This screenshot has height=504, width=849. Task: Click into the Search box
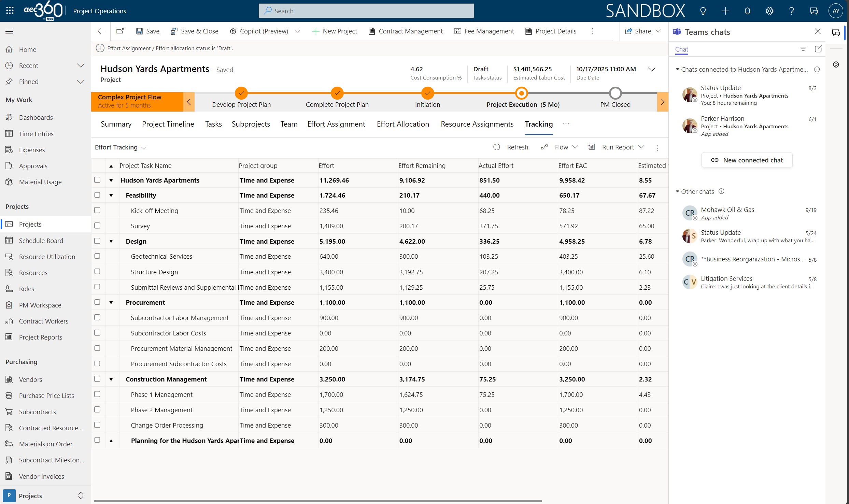click(x=366, y=11)
